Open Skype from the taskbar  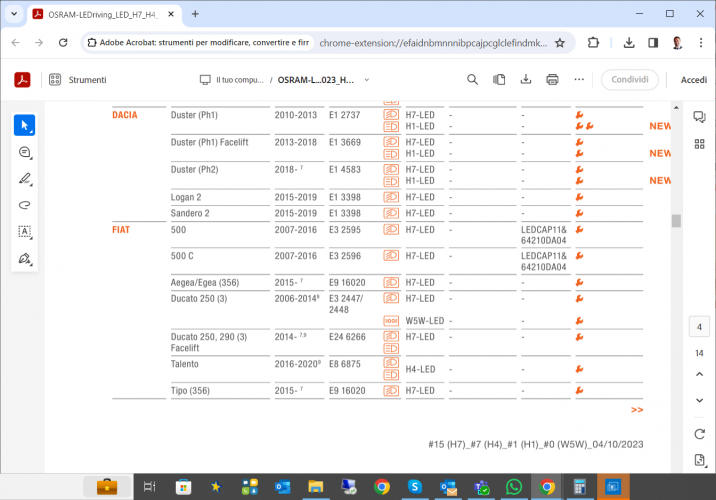pyautogui.click(x=415, y=487)
